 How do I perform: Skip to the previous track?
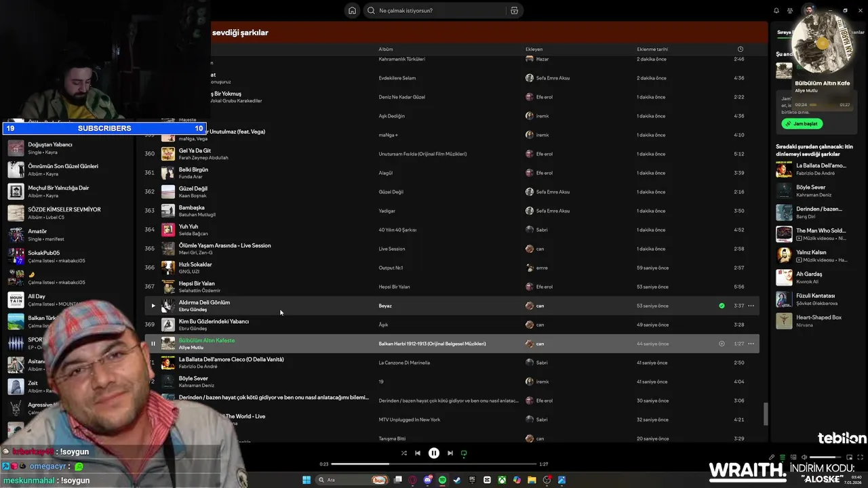[418, 453]
